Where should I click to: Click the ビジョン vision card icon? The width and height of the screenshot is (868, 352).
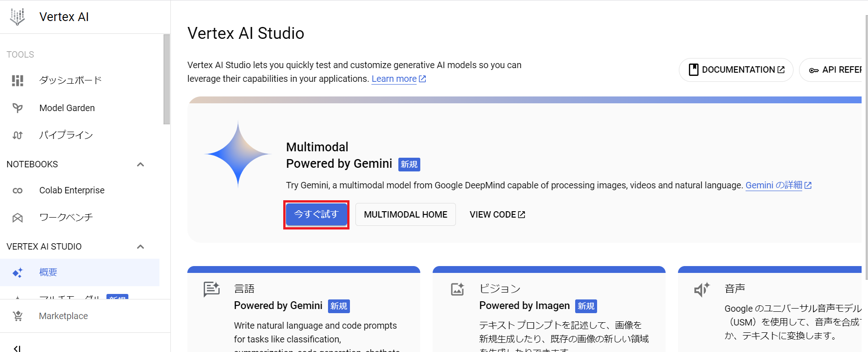(x=457, y=289)
